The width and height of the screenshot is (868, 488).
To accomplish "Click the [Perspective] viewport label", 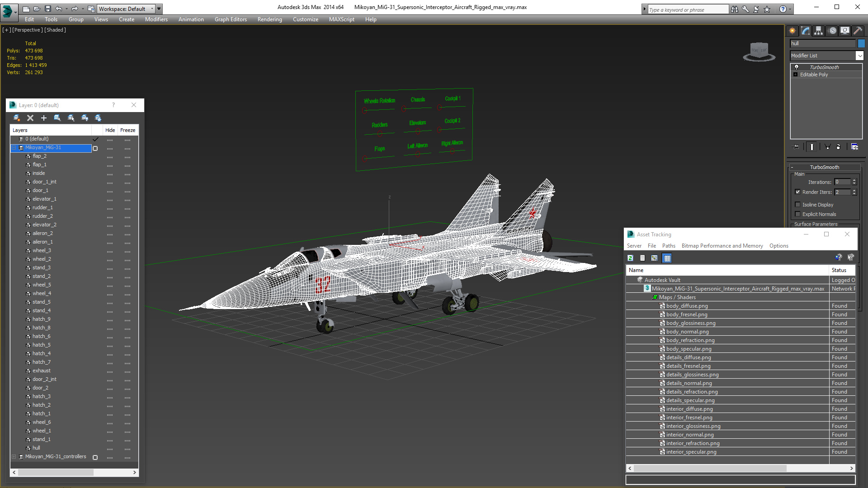I will [x=28, y=30].
